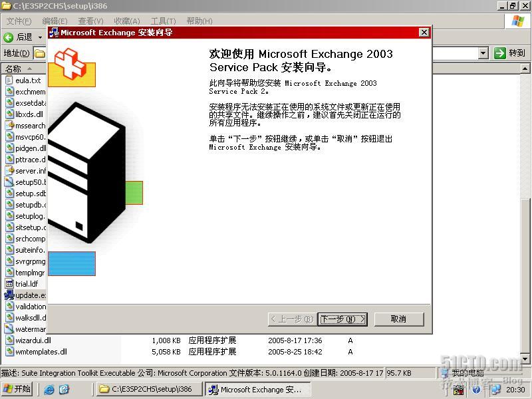Viewport: 532px width, 399px height.
Task: Open the Back button history dropdown arrow
Action: coord(41,37)
